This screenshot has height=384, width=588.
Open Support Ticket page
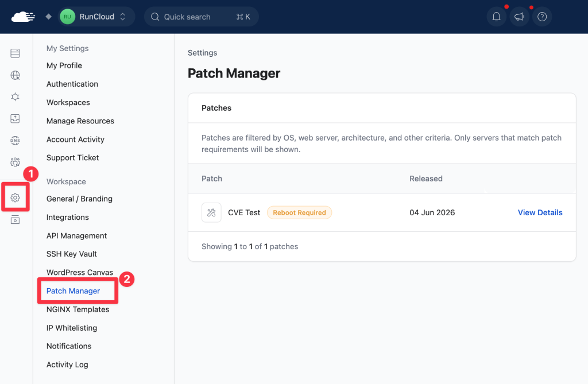tap(72, 157)
